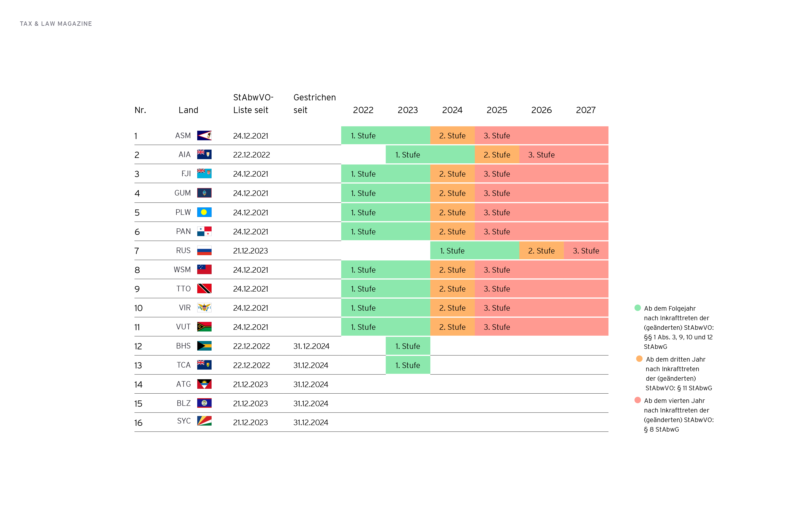Click the Gestrichen seit column header

click(x=314, y=103)
